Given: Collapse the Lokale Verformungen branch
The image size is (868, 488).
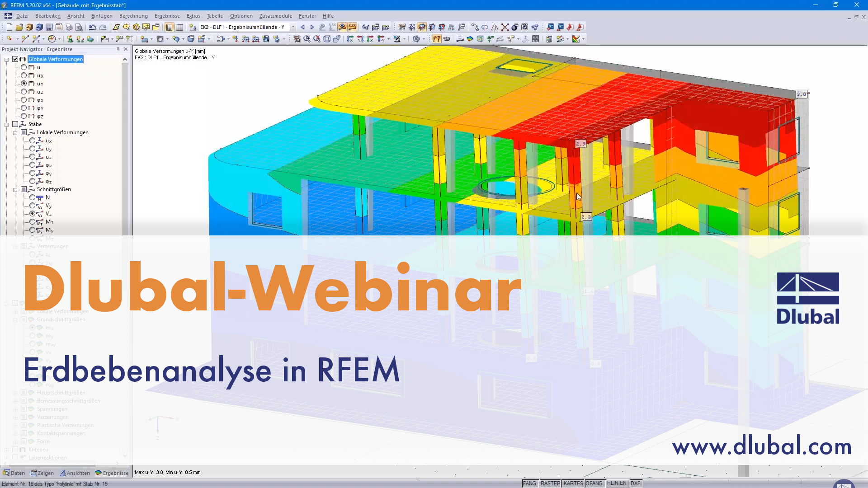Looking at the screenshot, I should [x=16, y=132].
